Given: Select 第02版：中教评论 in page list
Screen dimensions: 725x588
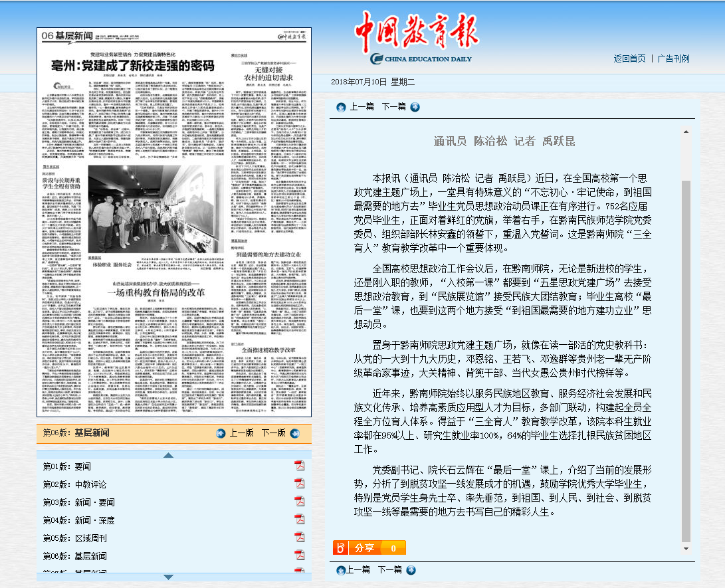Looking at the screenshot, I should coord(74,484).
